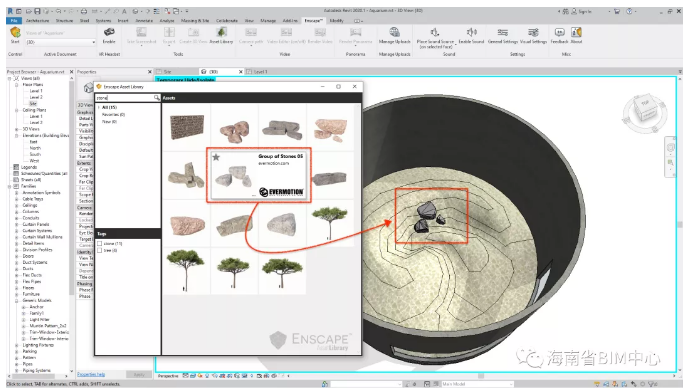Image resolution: width=694 pixels, height=390 pixels.
Task: Click the Enable Sound icon
Action: [x=471, y=32]
